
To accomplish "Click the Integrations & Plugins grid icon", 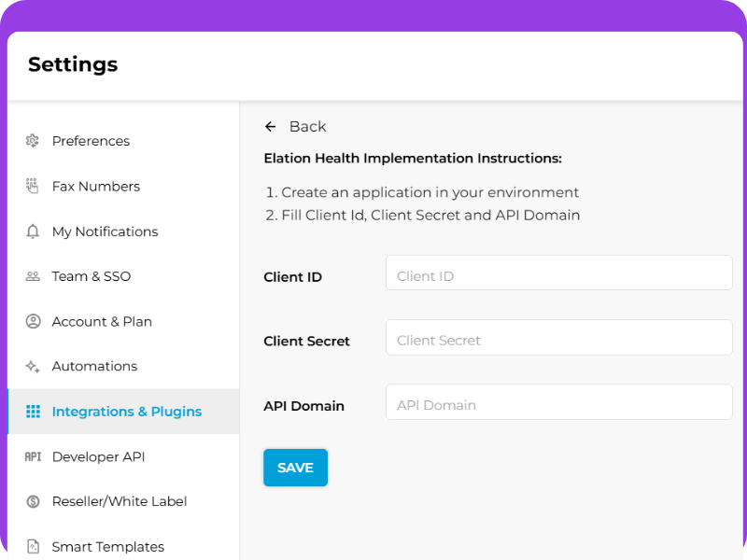I will tap(33, 412).
